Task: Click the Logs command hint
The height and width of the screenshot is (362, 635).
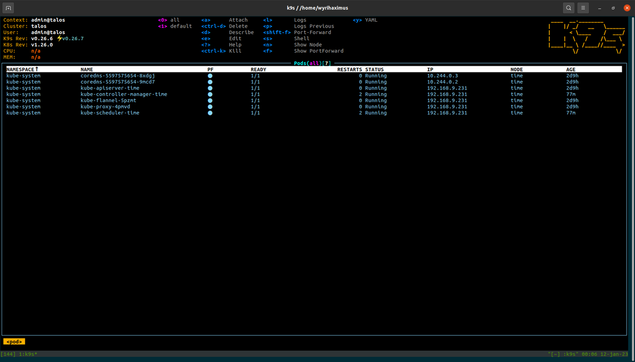Action: 300,20
